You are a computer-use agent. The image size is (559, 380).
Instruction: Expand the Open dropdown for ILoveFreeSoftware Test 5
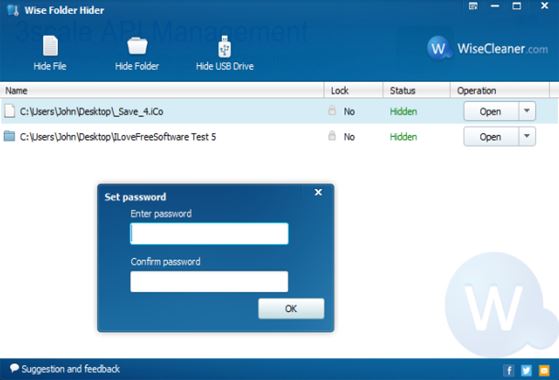(527, 136)
